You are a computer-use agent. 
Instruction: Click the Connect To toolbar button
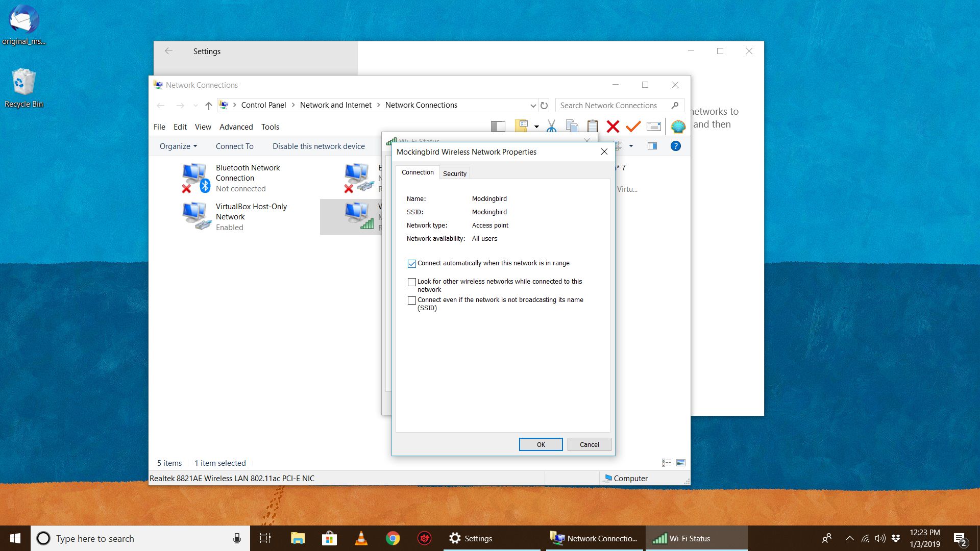click(234, 146)
